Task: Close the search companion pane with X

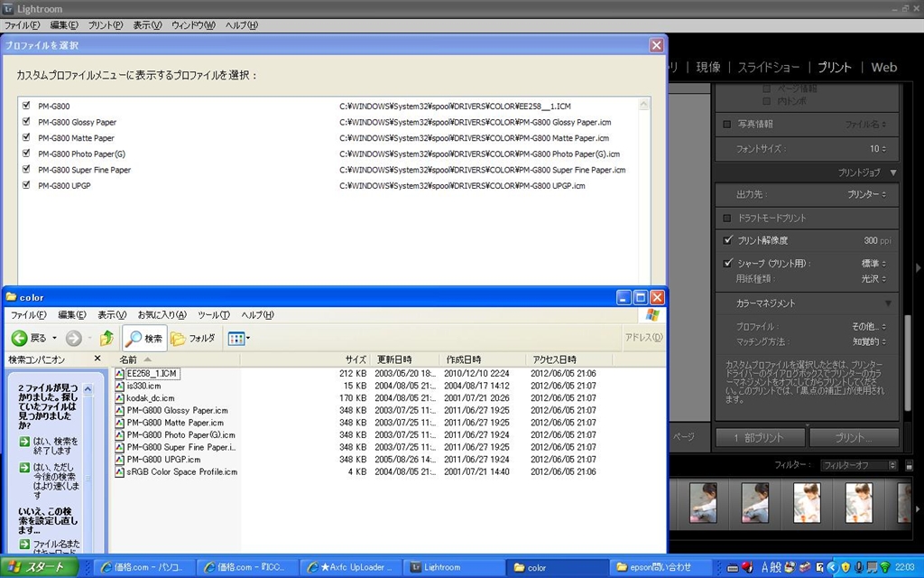Action: coord(97,359)
